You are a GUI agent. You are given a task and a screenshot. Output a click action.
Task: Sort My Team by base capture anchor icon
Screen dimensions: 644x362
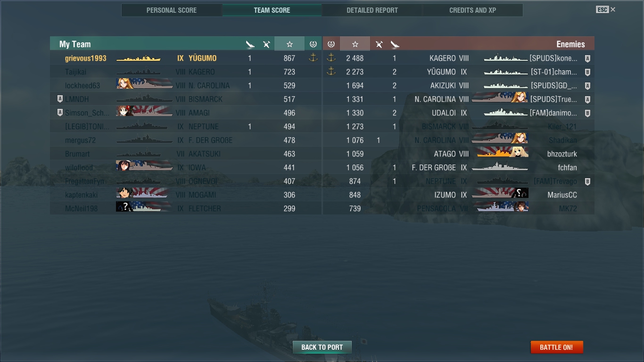click(x=313, y=44)
